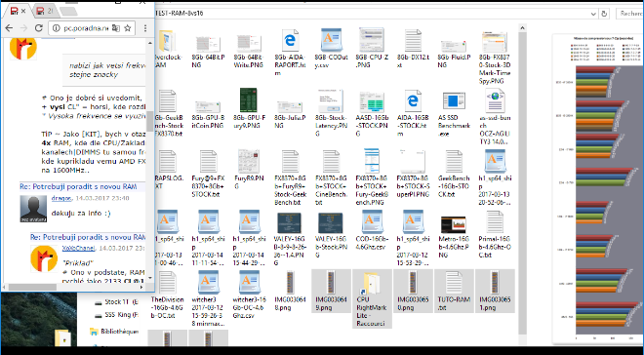This screenshot has width=644, height=355.
Task: Click in the Explorer search field
Action: tap(629, 14)
